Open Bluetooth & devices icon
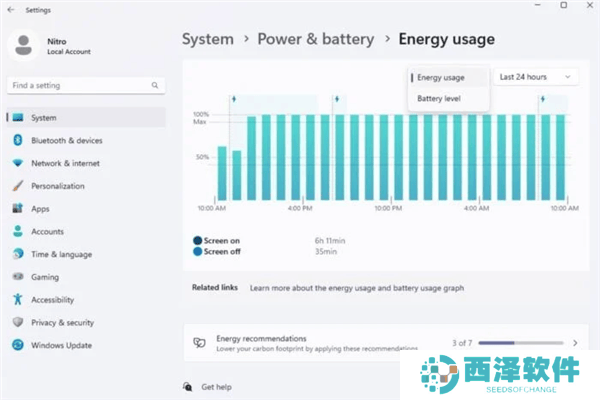600x400 pixels. [17, 141]
